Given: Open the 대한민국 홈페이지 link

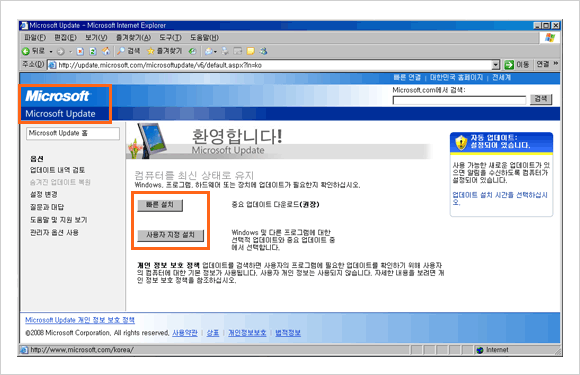Looking at the screenshot, I should [456, 77].
